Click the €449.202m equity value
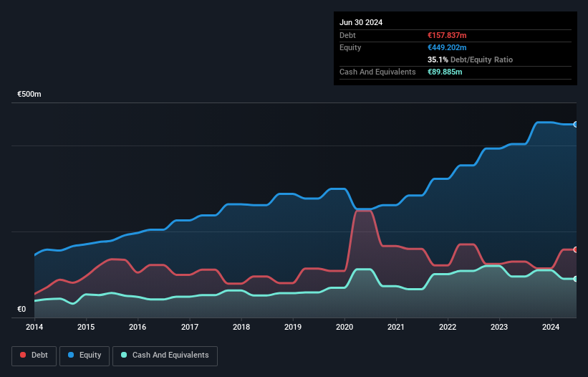The width and height of the screenshot is (588, 377). (x=447, y=47)
